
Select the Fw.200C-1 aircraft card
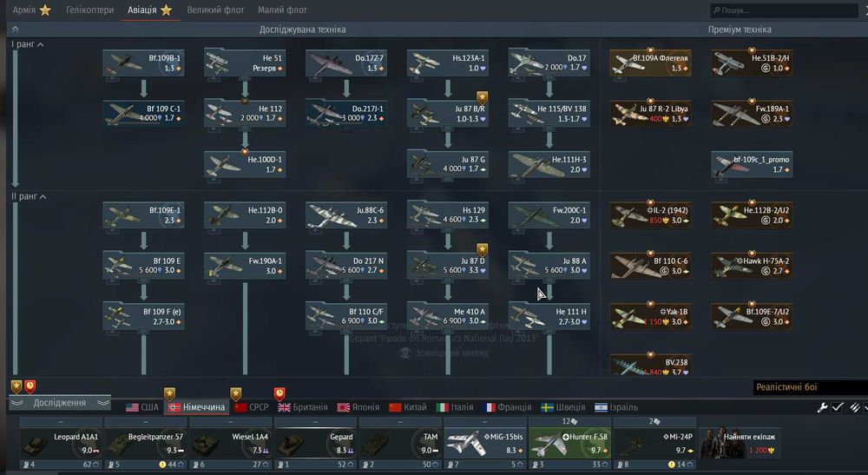(549, 214)
